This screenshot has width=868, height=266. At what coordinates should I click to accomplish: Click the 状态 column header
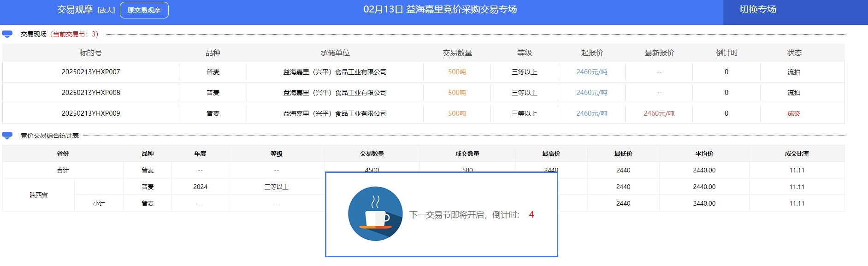[x=794, y=53]
